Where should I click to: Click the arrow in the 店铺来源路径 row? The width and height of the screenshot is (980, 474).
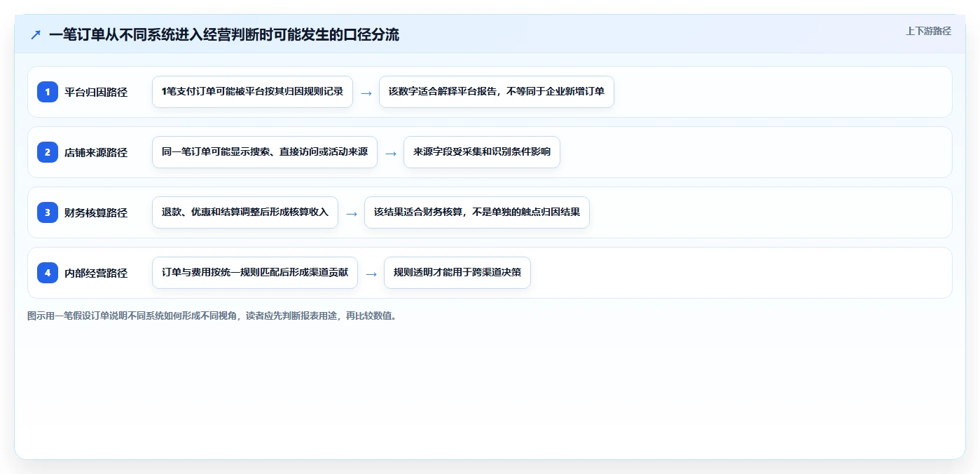[390, 153]
